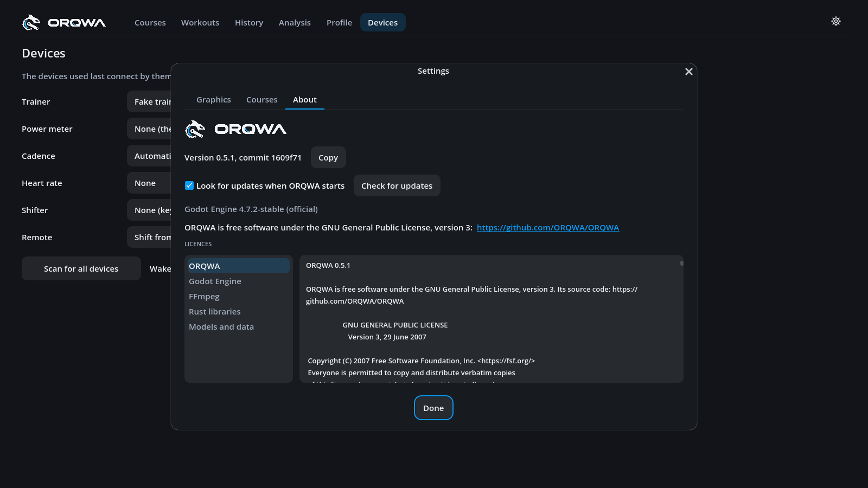Open the Heart rate device dropdown
The height and width of the screenshot is (488, 868).
pos(149,183)
